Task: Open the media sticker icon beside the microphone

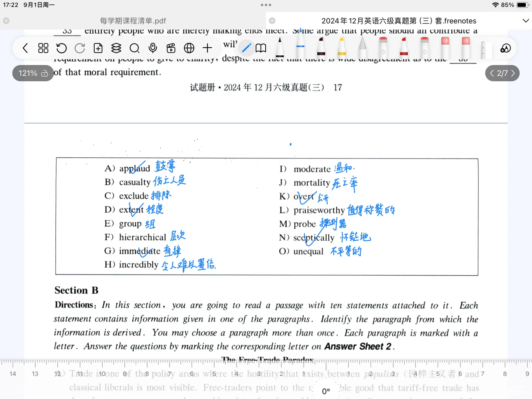Action: click(171, 48)
